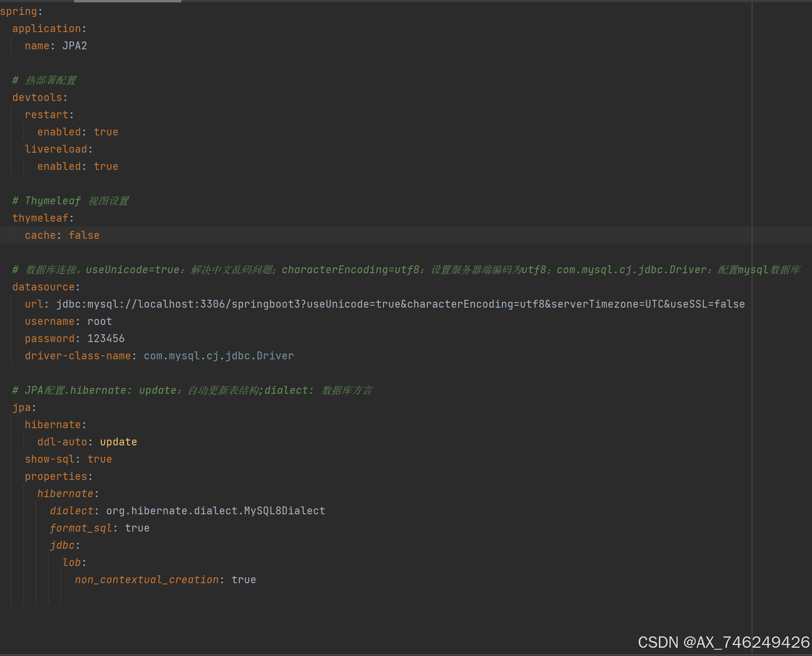Image resolution: width=812 pixels, height=656 pixels.
Task: Click the 'thymeleaf:' key
Action: click(40, 218)
